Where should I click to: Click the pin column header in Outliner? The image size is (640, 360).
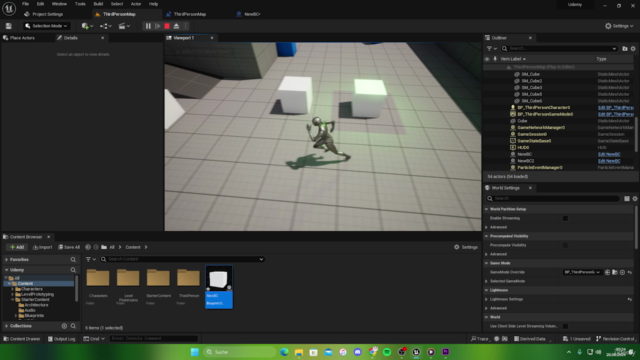(495, 59)
